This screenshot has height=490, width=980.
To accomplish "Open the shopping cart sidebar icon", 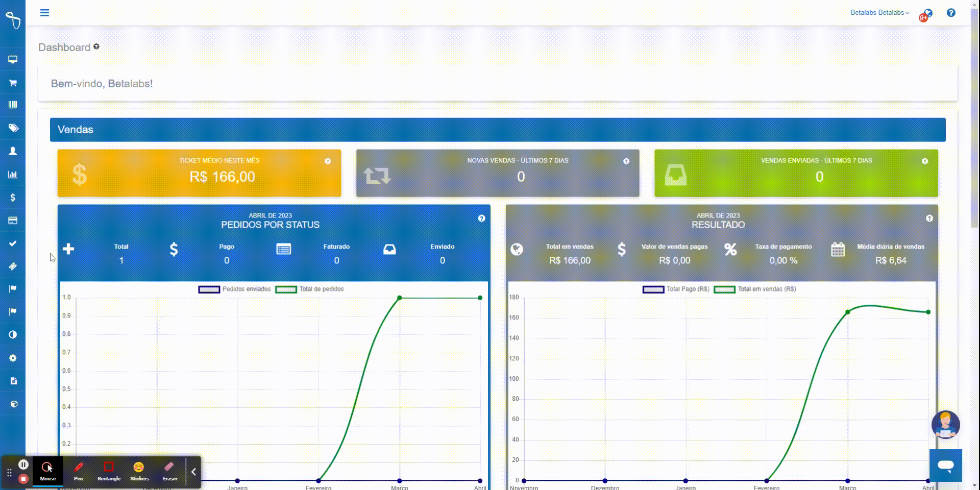I will 13,83.
